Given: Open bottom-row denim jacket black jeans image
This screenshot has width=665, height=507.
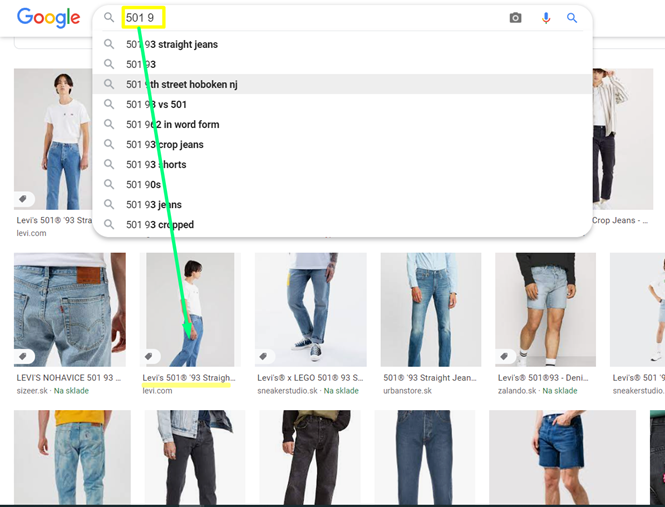Looking at the screenshot, I should [x=195, y=457].
